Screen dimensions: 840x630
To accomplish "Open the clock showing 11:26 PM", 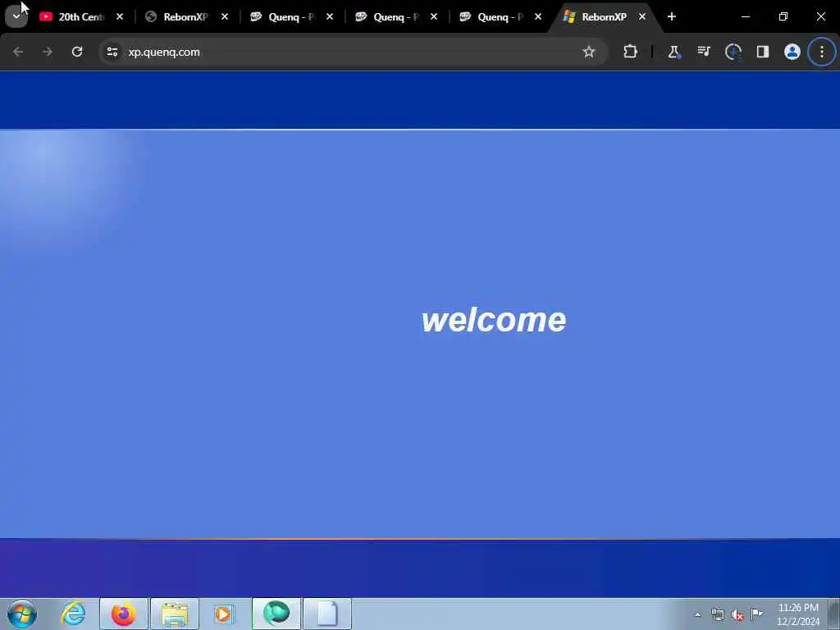I will pos(798,614).
